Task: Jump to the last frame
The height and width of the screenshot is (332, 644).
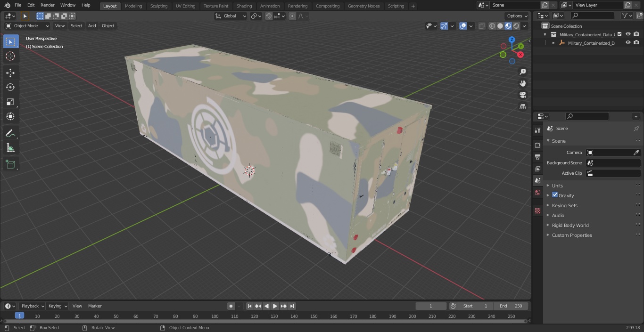Action: point(292,306)
